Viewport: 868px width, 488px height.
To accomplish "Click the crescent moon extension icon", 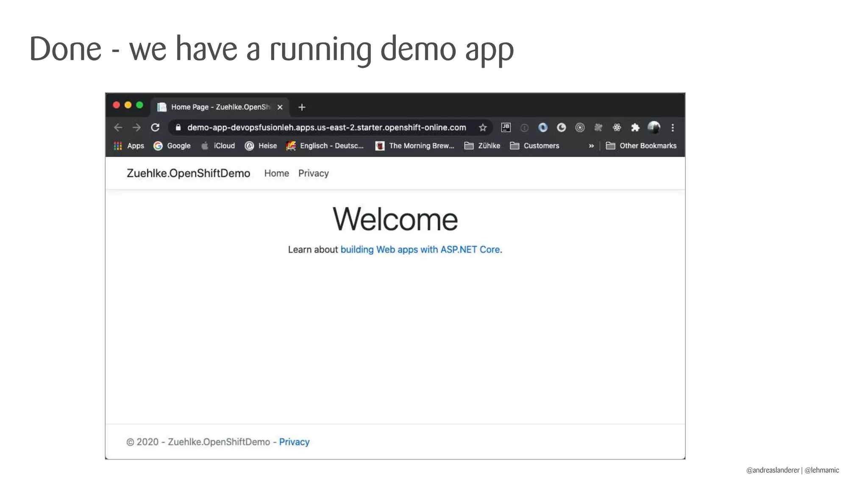I will [561, 128].
